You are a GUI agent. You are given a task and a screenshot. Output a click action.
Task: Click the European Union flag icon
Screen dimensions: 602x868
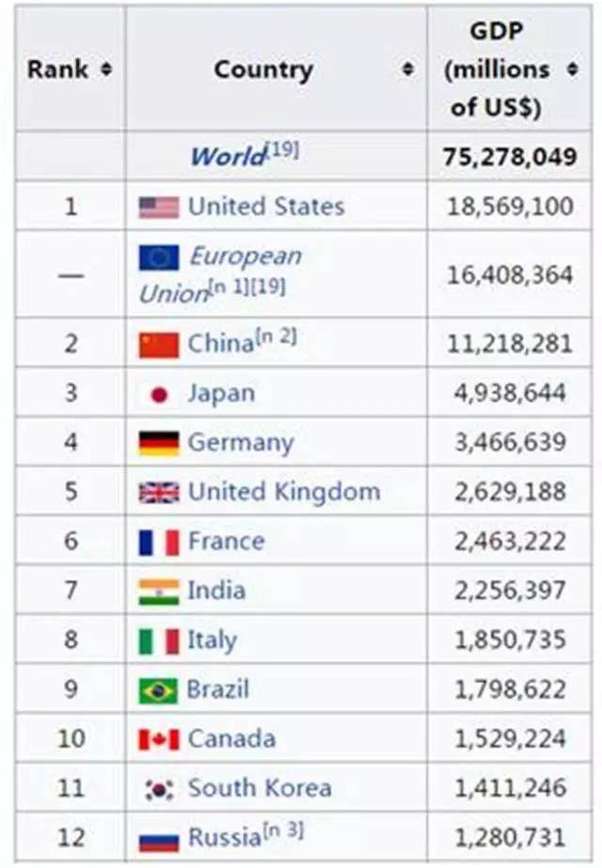pyautogui.click(x=159, y=258)
